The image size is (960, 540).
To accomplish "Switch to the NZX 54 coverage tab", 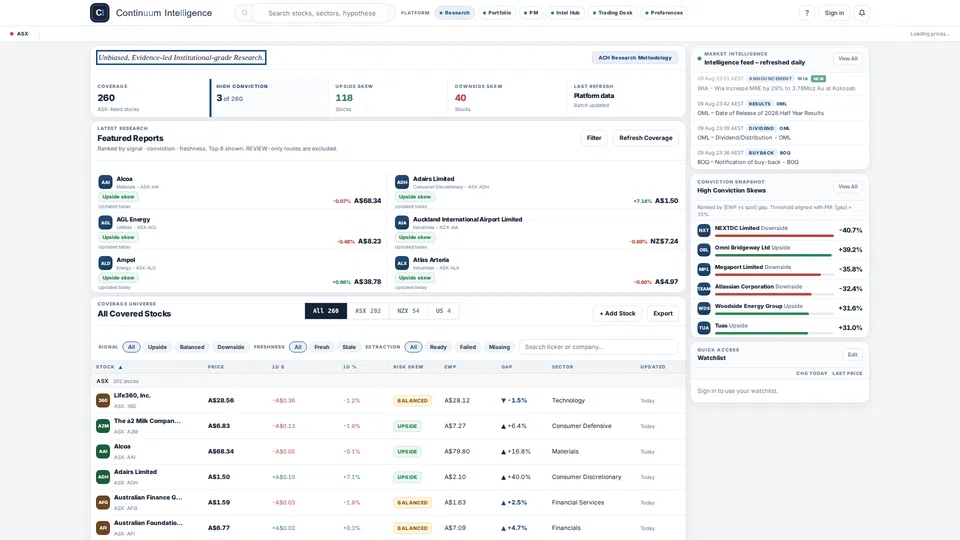I will (408, 311).
